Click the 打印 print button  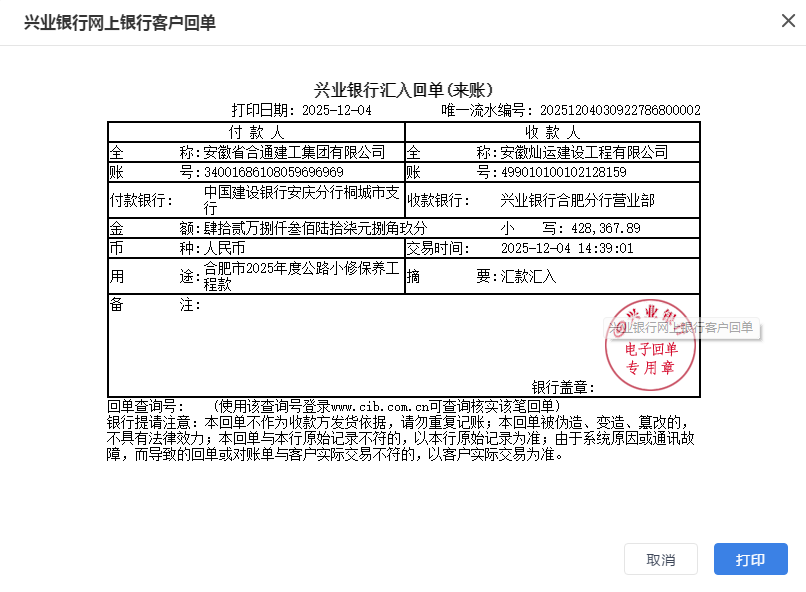point(750,559)
